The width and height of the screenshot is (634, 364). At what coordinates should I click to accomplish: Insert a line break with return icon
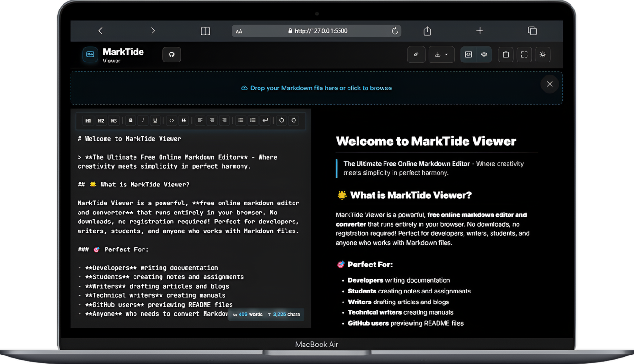click(265, 121)
